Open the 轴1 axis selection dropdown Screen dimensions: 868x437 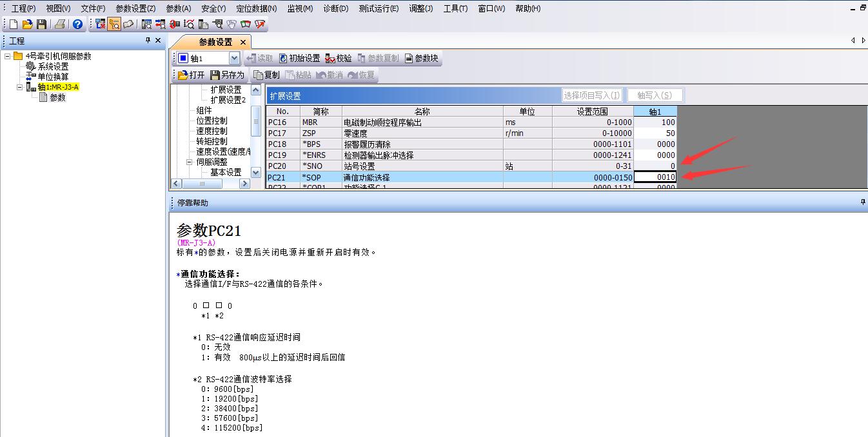click(233, 59)
